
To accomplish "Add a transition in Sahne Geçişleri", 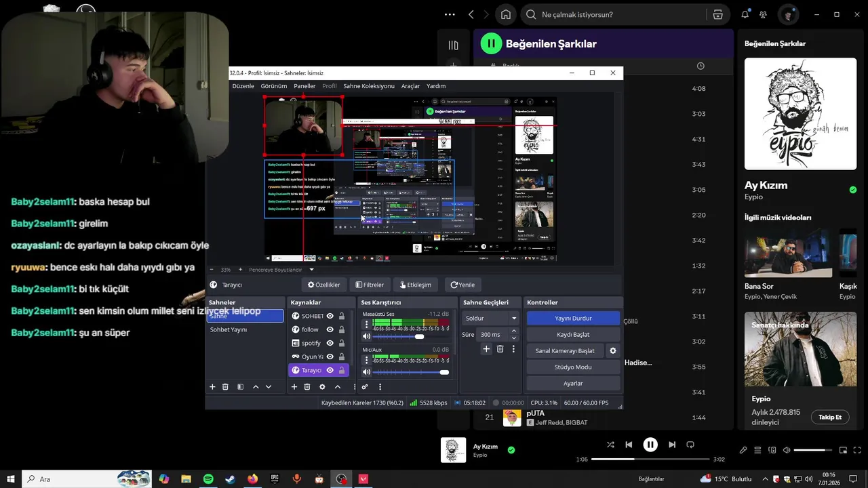I will pos(486,349).
